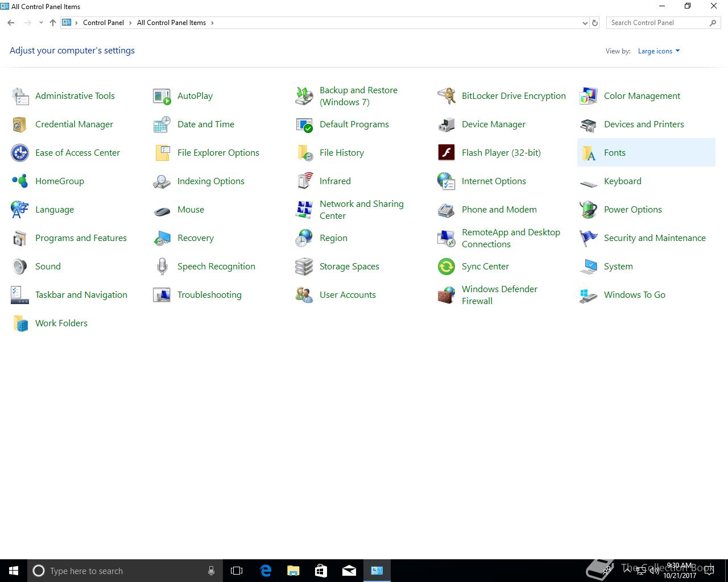This screenshot has height=582, width=728.
Task: Open the Work Folders icon
Action: coord(20,323)
